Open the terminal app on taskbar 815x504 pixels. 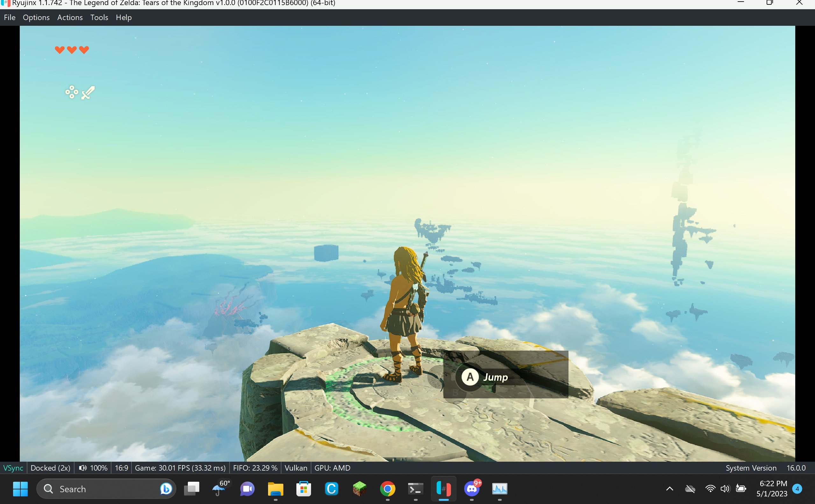415,489
